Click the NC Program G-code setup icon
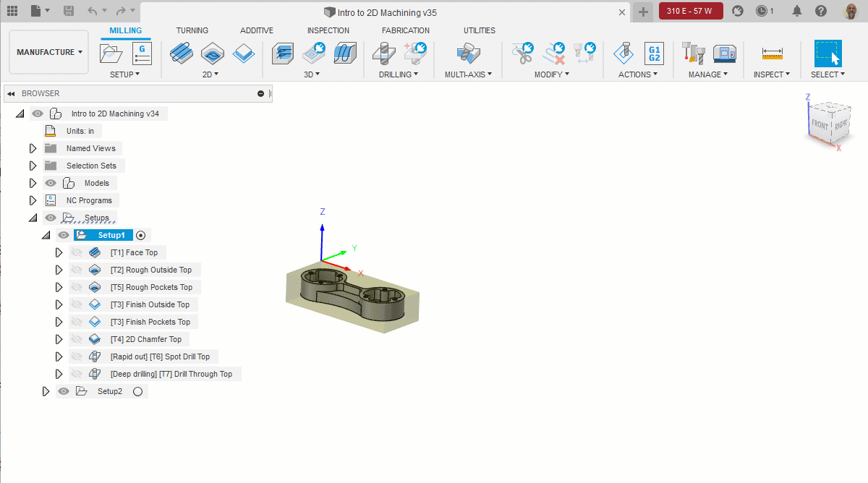This screenshot has width=868, height=483. 141,54
